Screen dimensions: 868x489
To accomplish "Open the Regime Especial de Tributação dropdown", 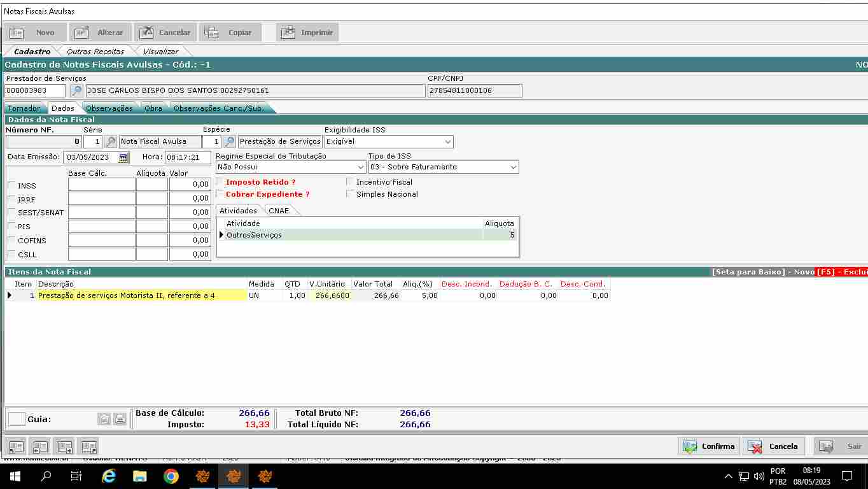I will tap(361, 167).
